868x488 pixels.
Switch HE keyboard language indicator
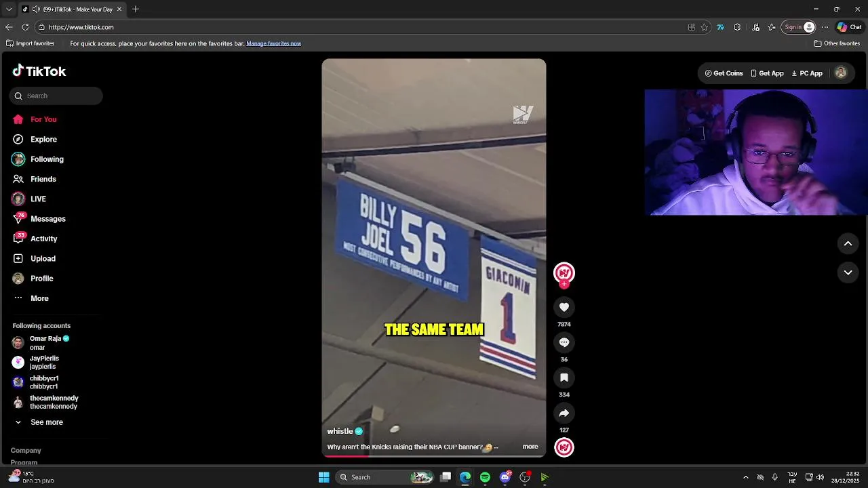[x=792, y=477]
